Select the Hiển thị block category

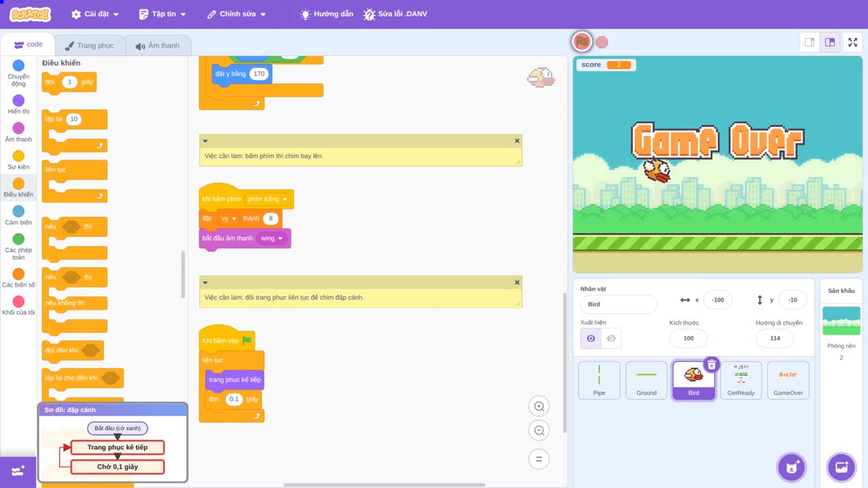18,104
